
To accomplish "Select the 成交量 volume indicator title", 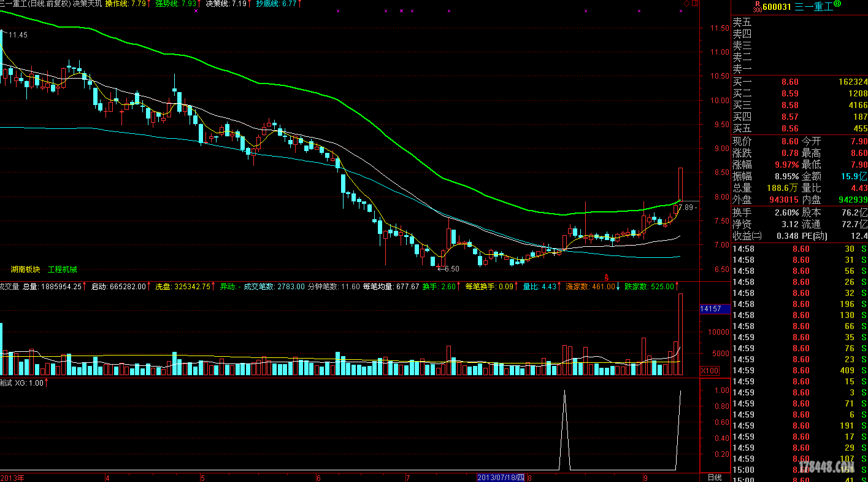I will click(x=9, y=286).
